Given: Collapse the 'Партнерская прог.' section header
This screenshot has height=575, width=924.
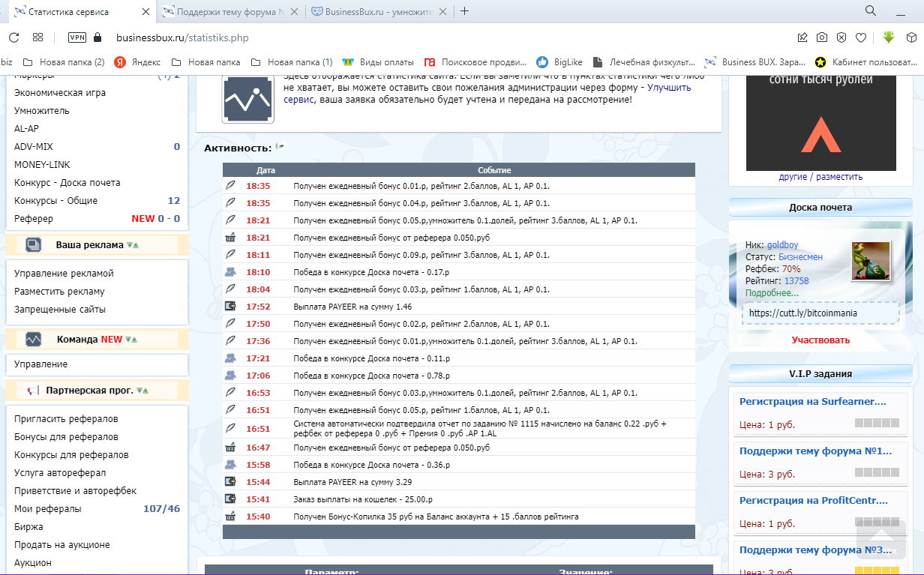Looking at the screenshot, I should point(96,391).
